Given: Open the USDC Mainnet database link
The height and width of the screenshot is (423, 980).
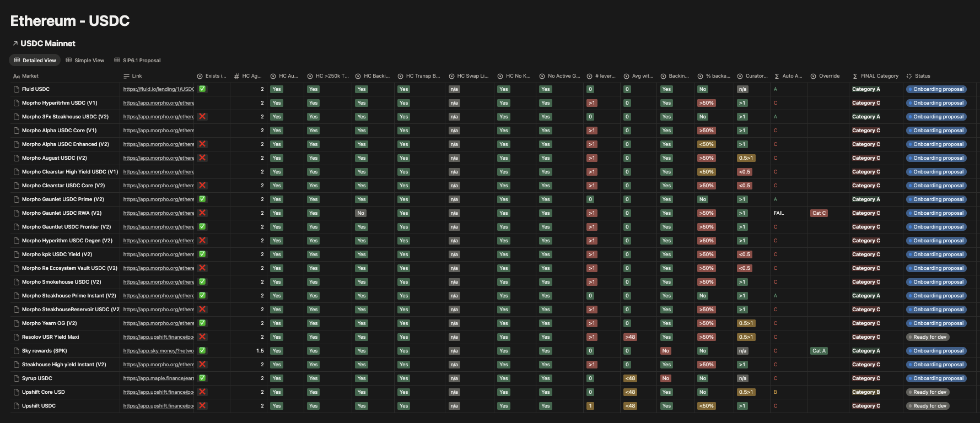Looking at the screenshot, I should click(x=44, y=44).
